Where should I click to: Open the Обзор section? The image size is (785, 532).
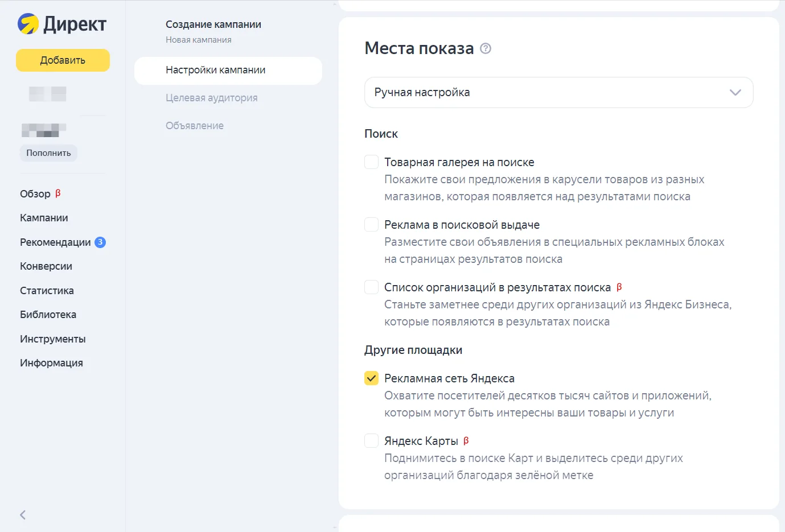point(35,194)
